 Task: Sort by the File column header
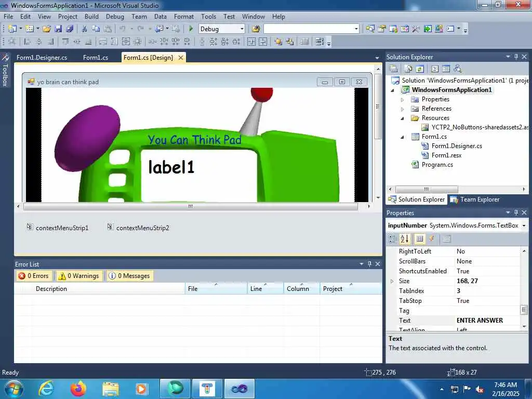pos(216,289)
